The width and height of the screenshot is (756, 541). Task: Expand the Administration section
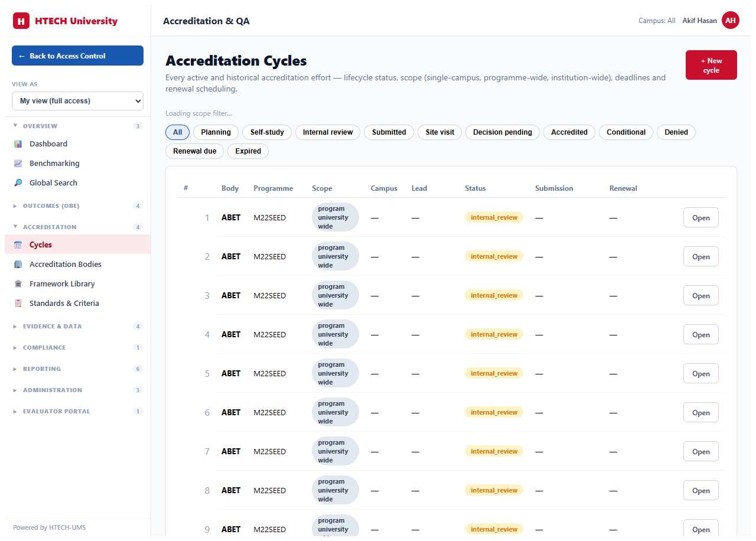[x=77, y=390]
